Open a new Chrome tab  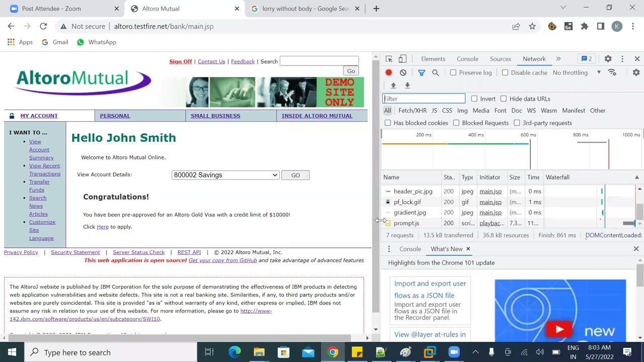pos(376,9)
